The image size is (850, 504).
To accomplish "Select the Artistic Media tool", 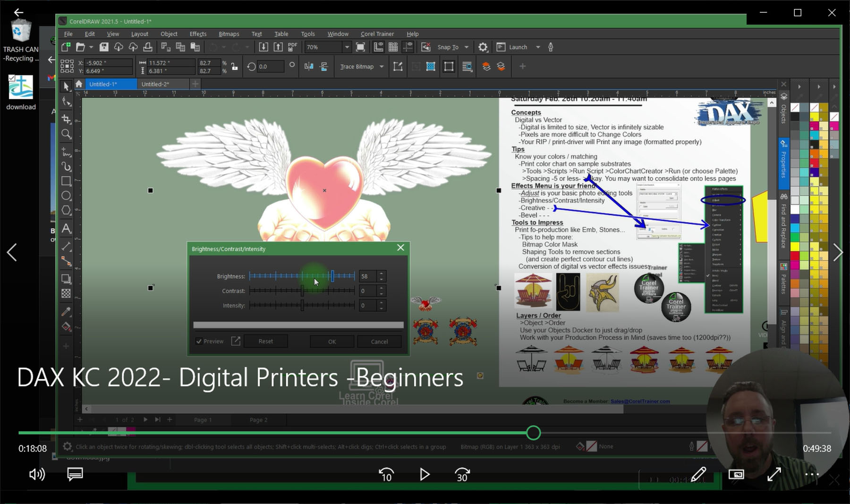I will pyautogui.click(x=66, y=167).
